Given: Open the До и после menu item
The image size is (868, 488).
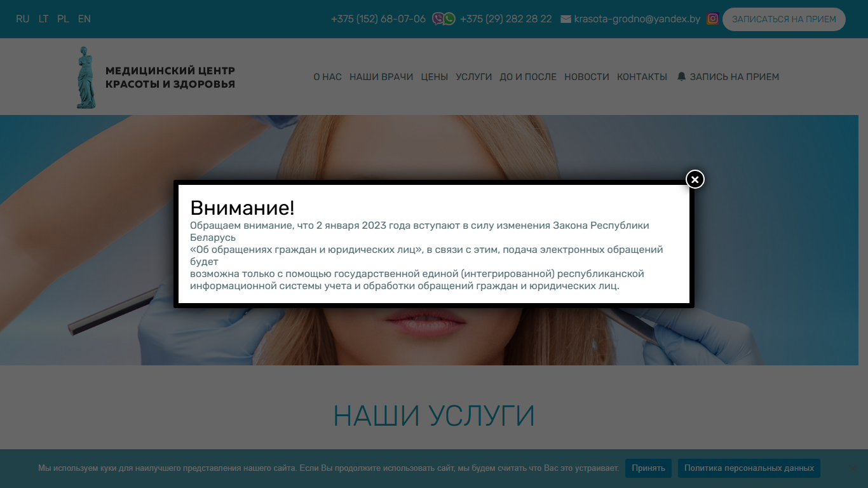Looking at the screenshot, I should click(528, 77).
